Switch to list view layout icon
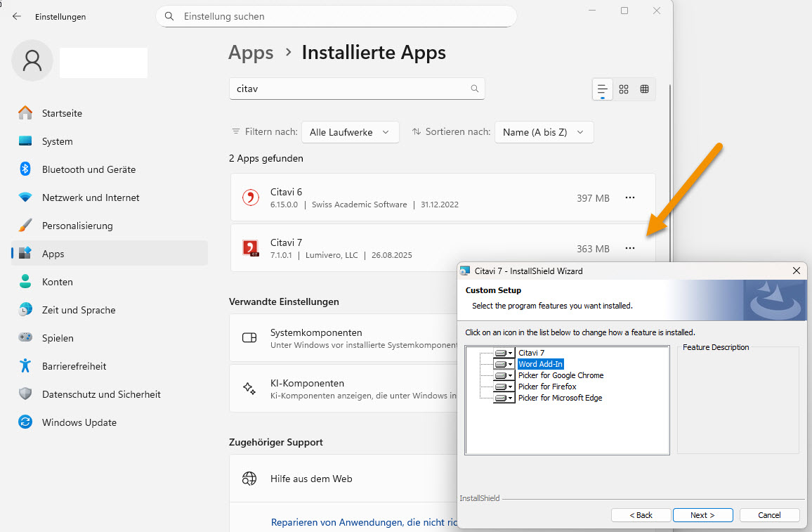The height and width of the screenshot is (532, 812). tap(602, 89)
